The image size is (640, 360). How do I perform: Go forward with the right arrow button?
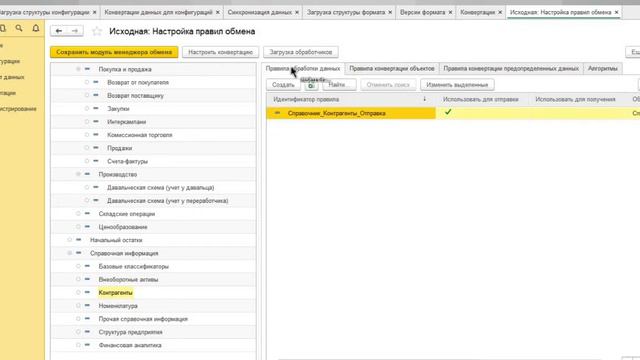click(75, 31)
